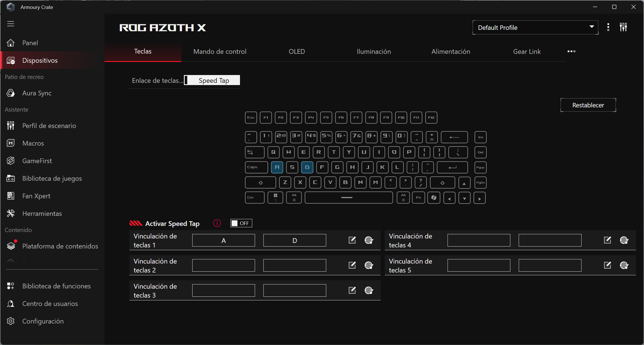This screenshot has width=644, height=345.
Task: Select the spacebar on keyboard layout
Action: 349,198
